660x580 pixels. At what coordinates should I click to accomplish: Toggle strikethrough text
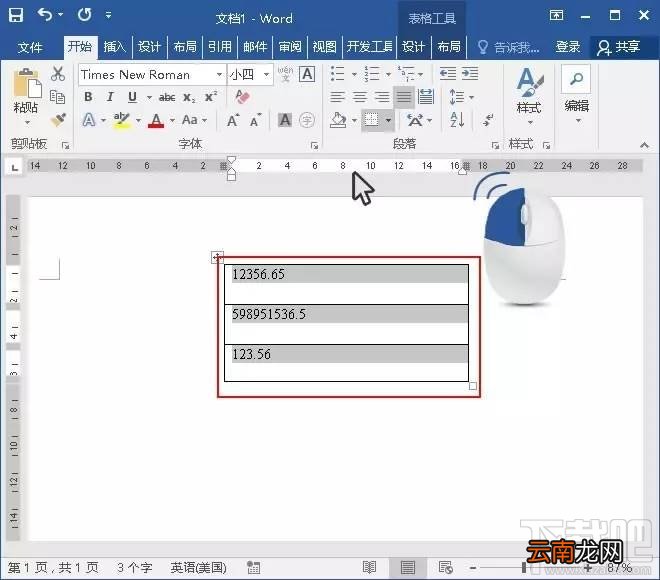167,97
